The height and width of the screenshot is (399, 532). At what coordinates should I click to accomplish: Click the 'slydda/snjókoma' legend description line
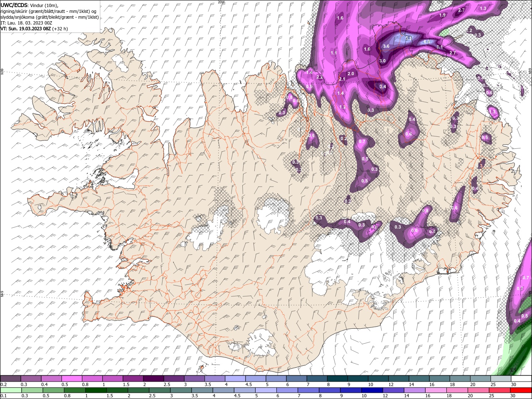[49, 17]
